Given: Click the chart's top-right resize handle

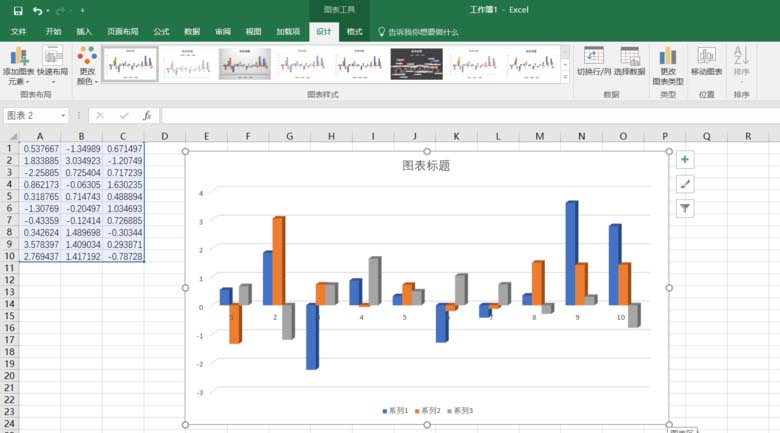Looking at the screenshot, I should [x=669, y=151].
